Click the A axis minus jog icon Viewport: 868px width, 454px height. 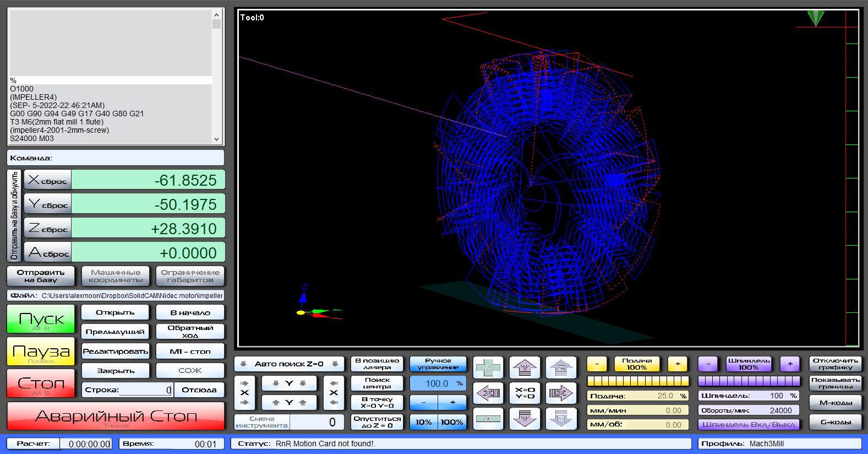pos(488,419)
